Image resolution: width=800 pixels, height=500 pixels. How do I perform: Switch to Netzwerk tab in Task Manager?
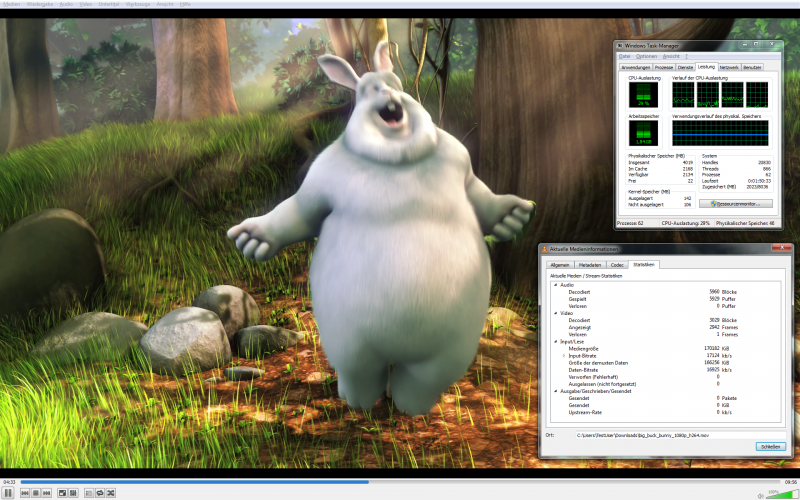pyautogui.click(x=729, y=67)
